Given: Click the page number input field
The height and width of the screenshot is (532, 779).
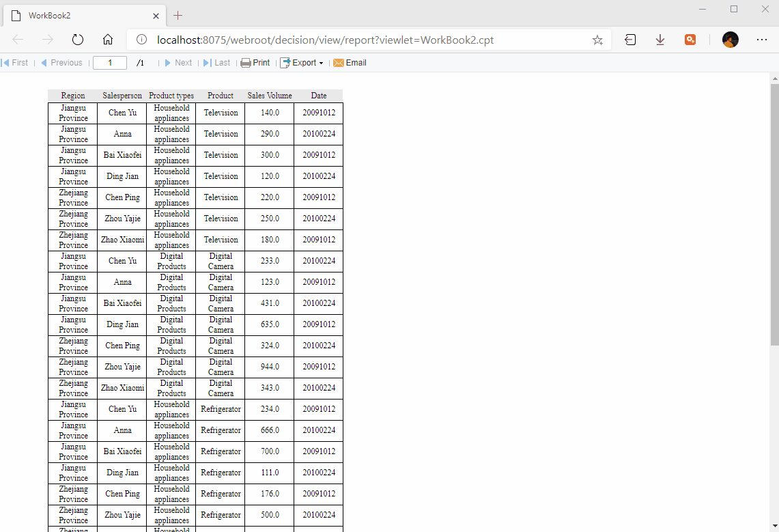Looking at the screenshot, I should pyautogui.click(x=109, y=62).
